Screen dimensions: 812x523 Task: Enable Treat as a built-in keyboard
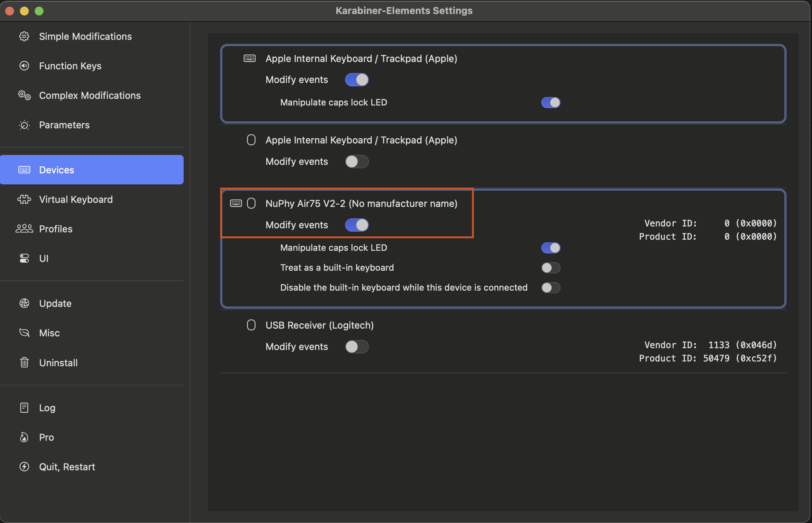pyautogui.click(x=551, y=268)
